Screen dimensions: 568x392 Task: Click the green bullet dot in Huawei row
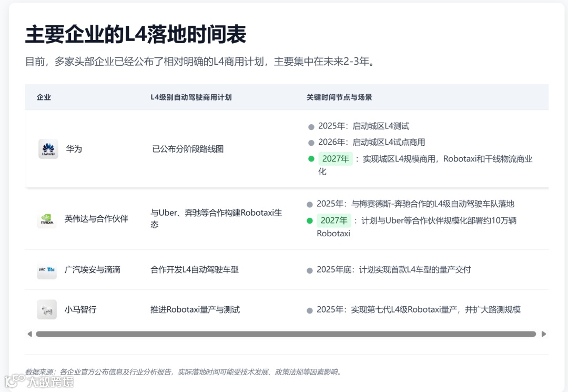[x=311, y=159]
